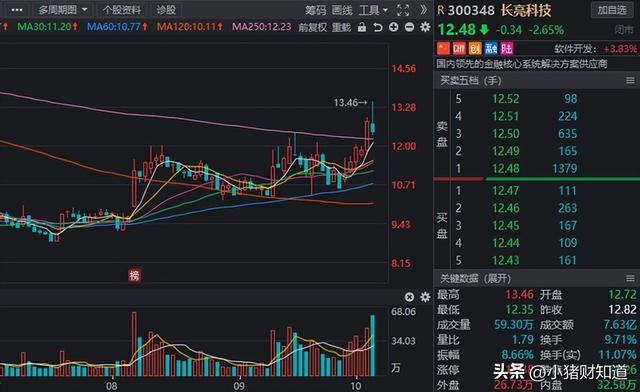Open the 买卖五档 panel menu icon
640x392 pixels.
(630, 80)
